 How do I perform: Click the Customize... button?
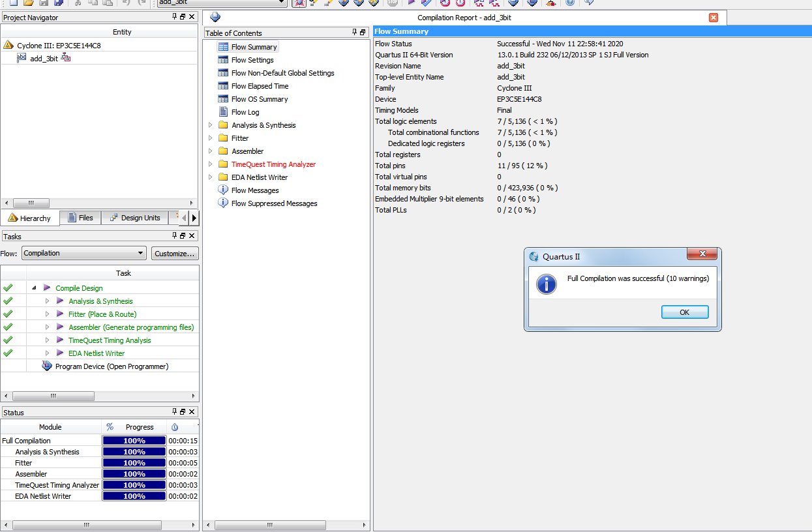(x=175, y=253)
